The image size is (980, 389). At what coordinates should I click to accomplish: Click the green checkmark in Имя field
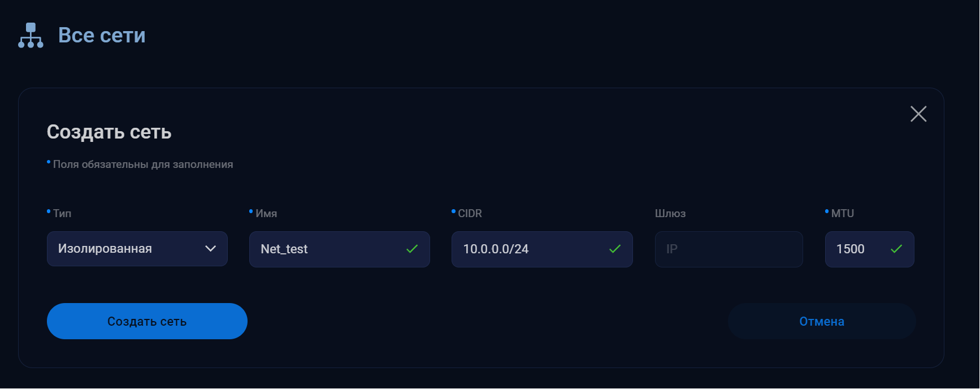pyautogui.click(x=412, y=249)
